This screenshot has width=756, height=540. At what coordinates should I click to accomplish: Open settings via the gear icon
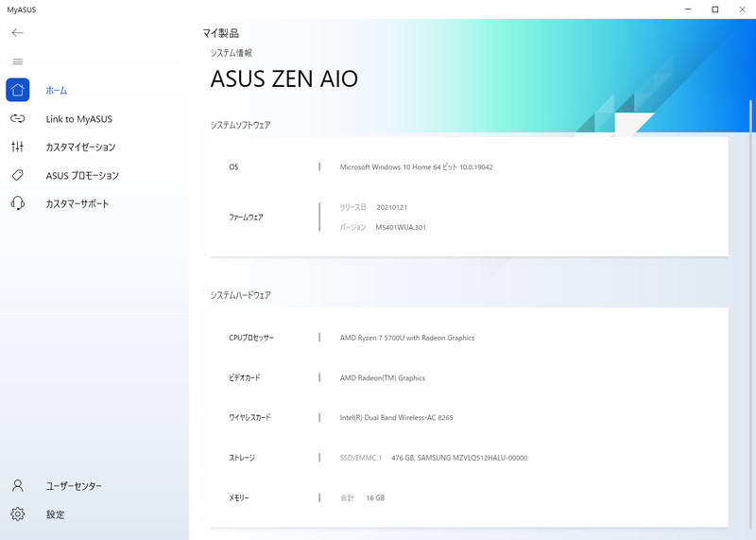[x=18, y=514]
